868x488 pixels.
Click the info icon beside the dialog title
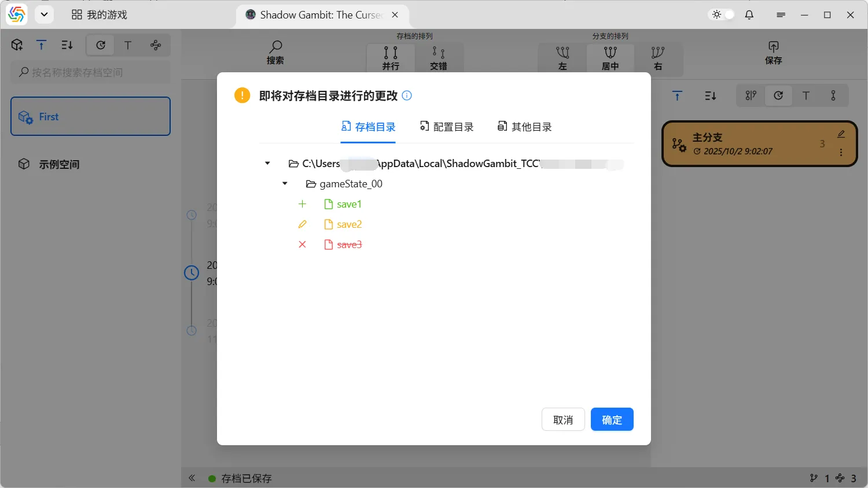tap(407, 96)
